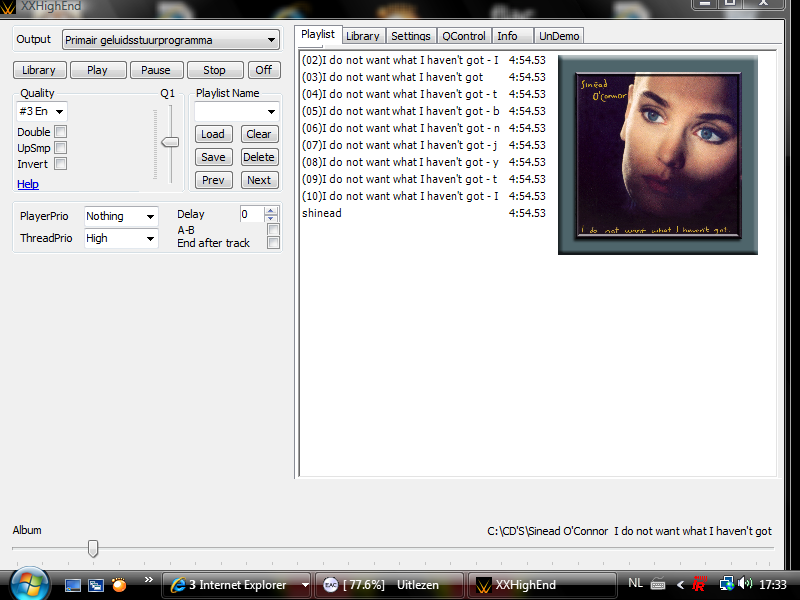800x600 pixels.
Task: Click the Delay value input field
Action: (x=252, y=214)
